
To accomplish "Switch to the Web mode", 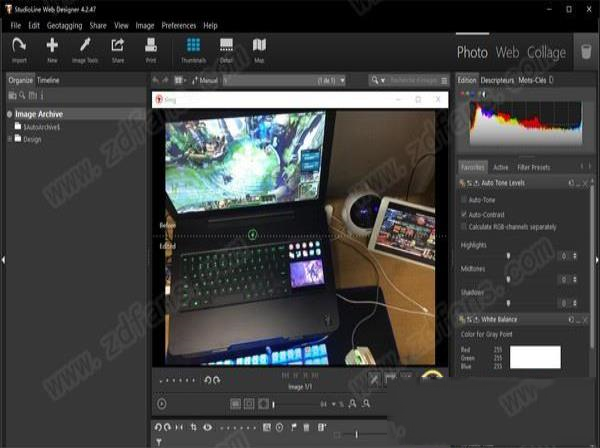I will [507, 51].
